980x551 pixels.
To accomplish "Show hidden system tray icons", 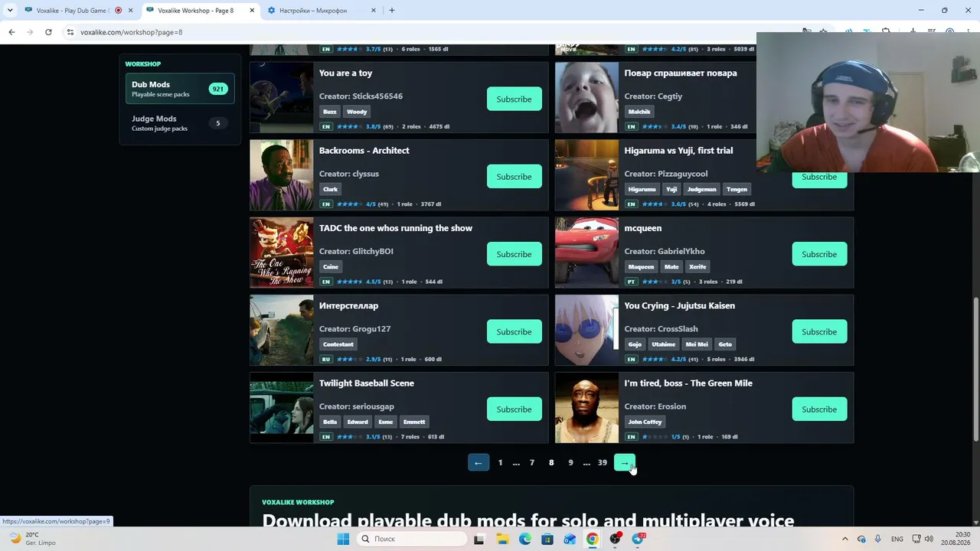I will click(x=845, y=539).
